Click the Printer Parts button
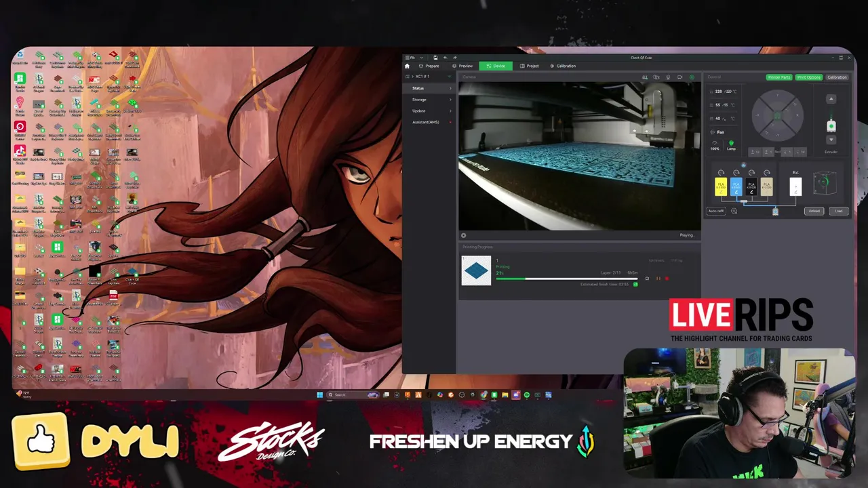The height and width of the screenshot is (488, 868). [x=779, y=77]
